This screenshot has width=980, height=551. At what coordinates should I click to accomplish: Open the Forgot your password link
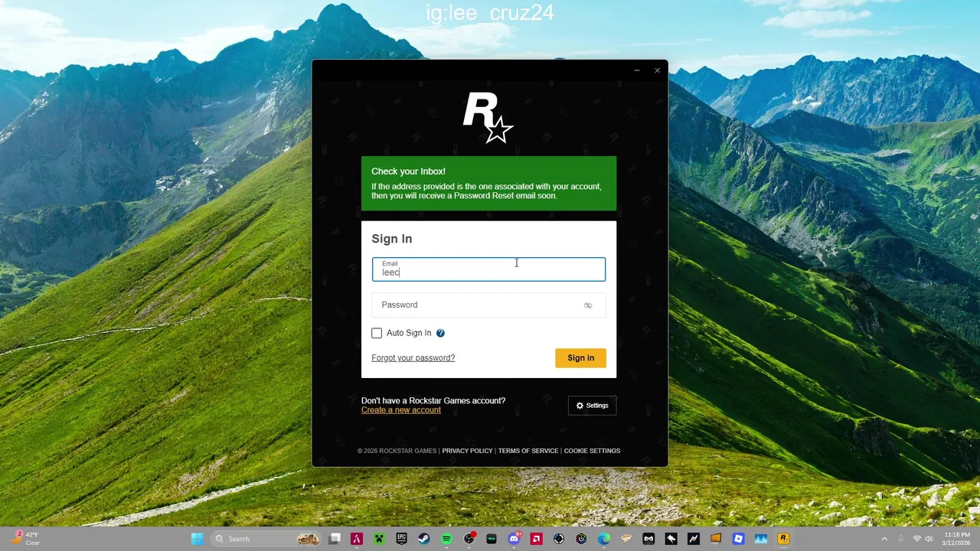pos(413,358)
